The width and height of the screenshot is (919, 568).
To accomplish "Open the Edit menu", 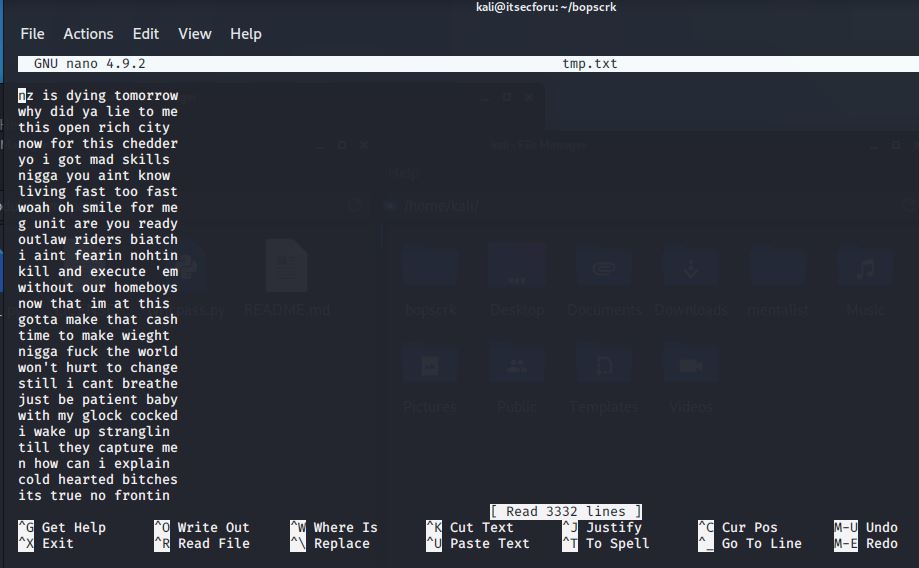I will tap(145, 34).
